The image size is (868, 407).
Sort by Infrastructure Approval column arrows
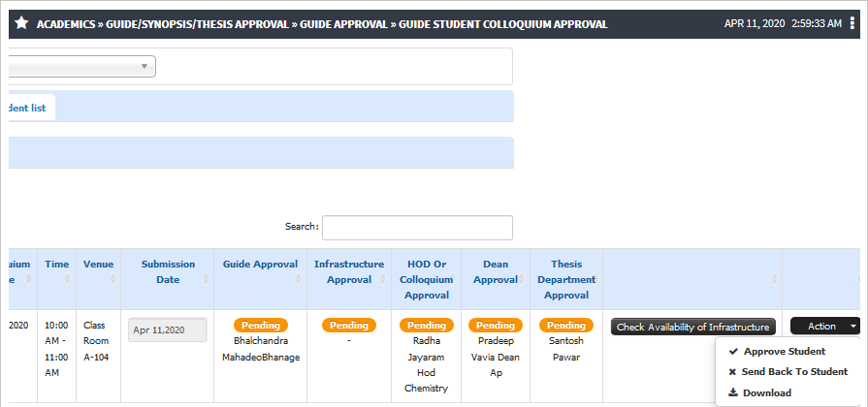point(383,279)
